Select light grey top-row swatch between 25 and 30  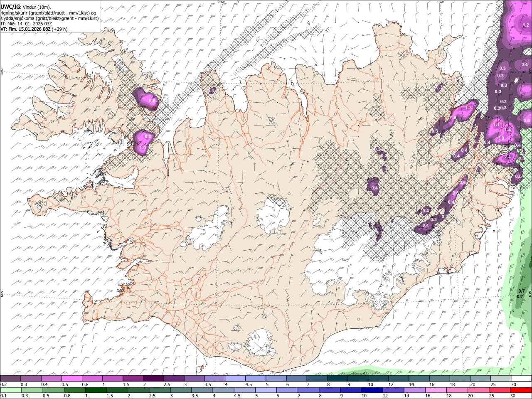[x=500, y=378]
